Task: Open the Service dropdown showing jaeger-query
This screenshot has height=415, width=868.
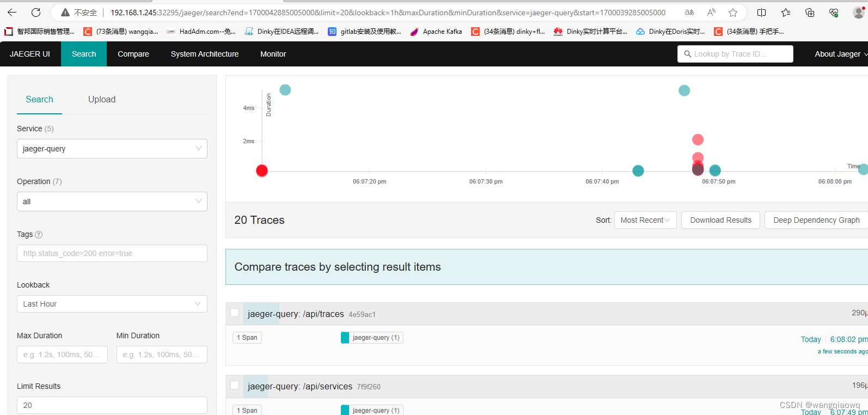Action: tap(112, 149)
